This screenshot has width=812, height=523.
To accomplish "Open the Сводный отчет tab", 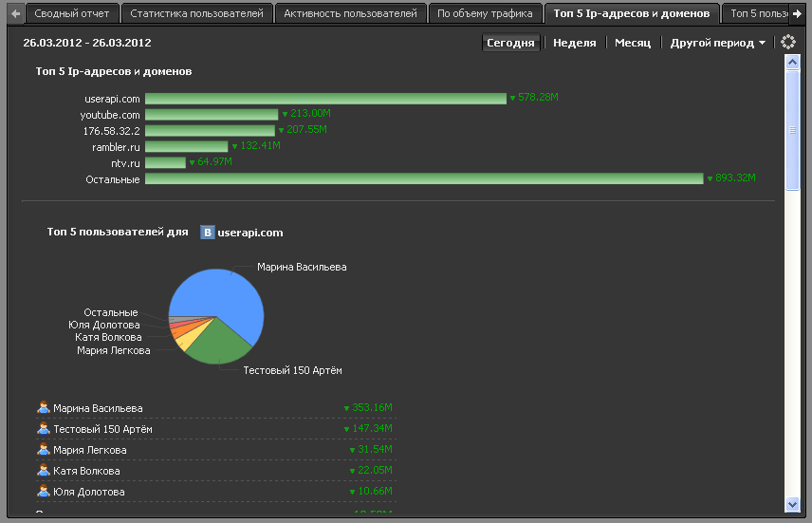I will 72,13.
